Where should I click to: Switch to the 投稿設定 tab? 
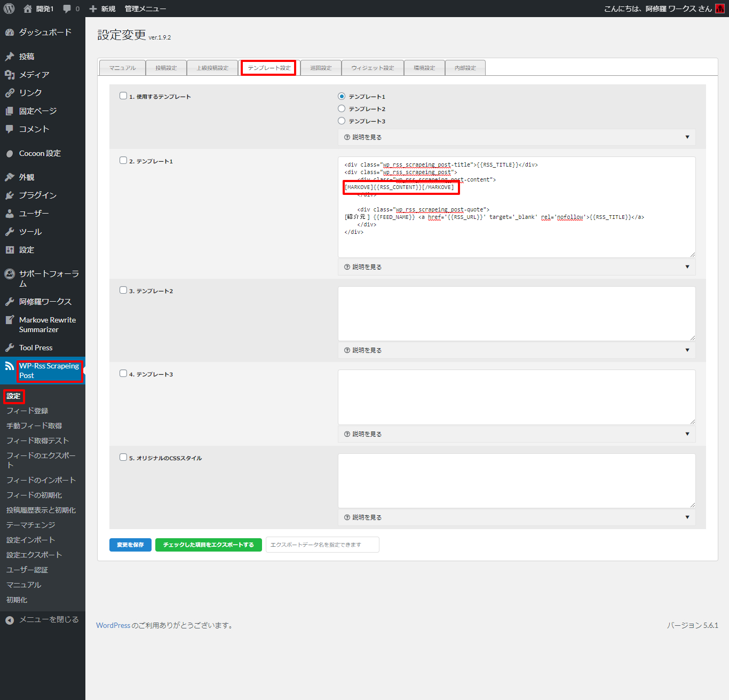166,68
